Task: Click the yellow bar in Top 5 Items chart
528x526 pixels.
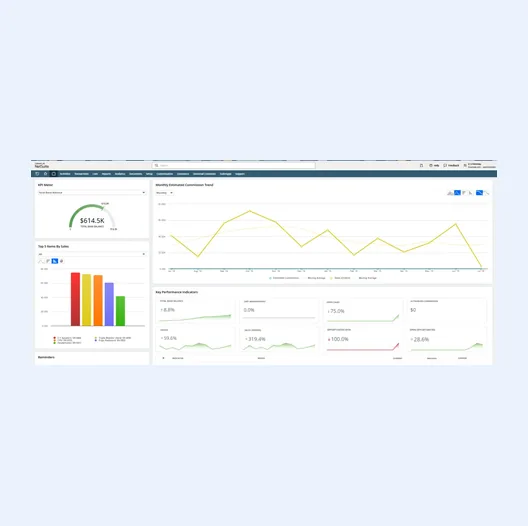Action: (87, 300)
